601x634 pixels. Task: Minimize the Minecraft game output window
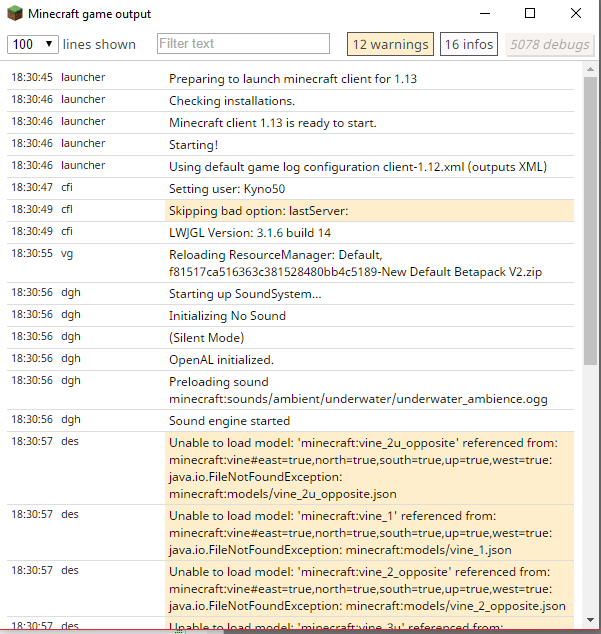(x=484, y=14)
